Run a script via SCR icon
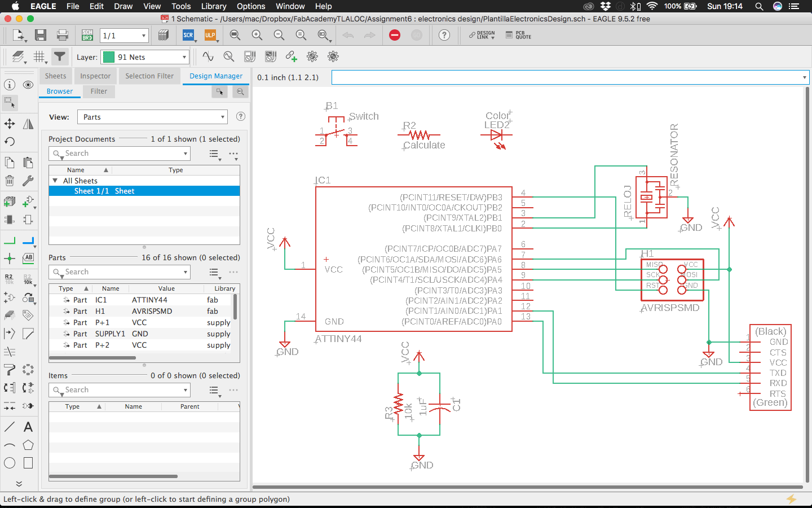The image size is (812, 508). point(188,36)
